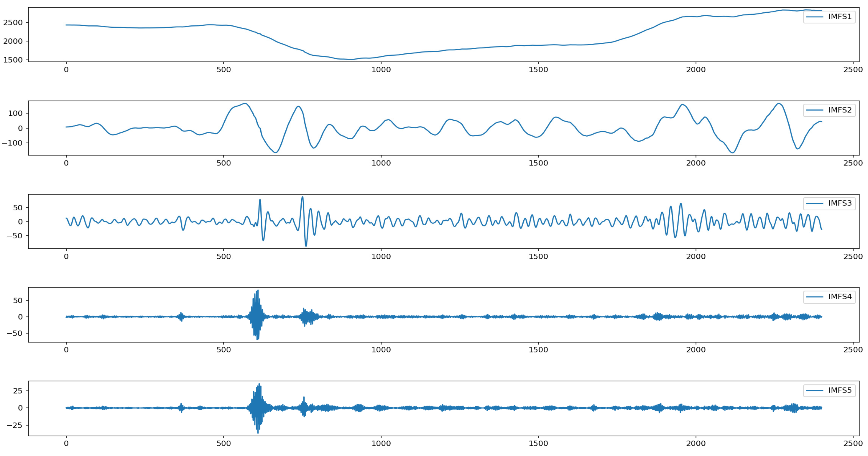The height and width of the screenshot is (456, 868).
Task: Click the 25 y-axis tick label in IMFS5 plot
Action: point(17,391)
